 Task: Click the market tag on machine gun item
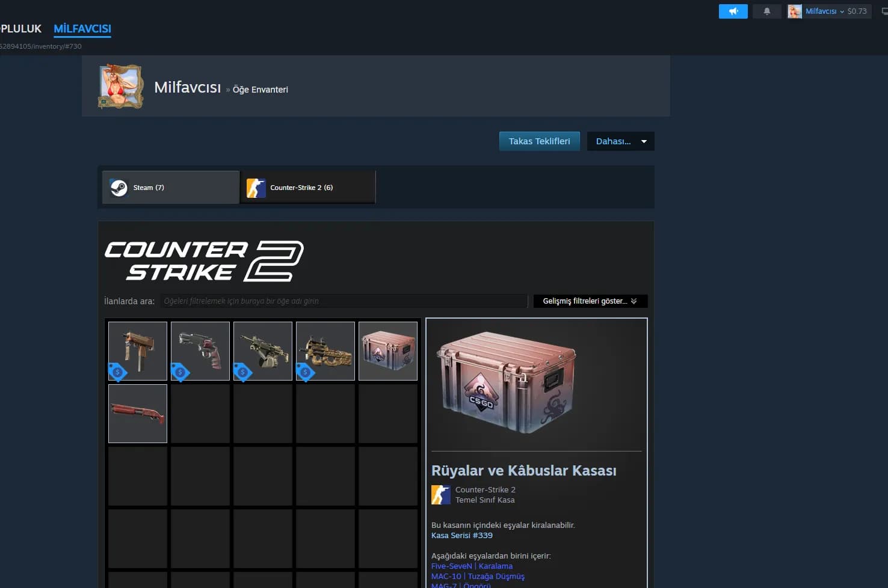tap(243, 372)
